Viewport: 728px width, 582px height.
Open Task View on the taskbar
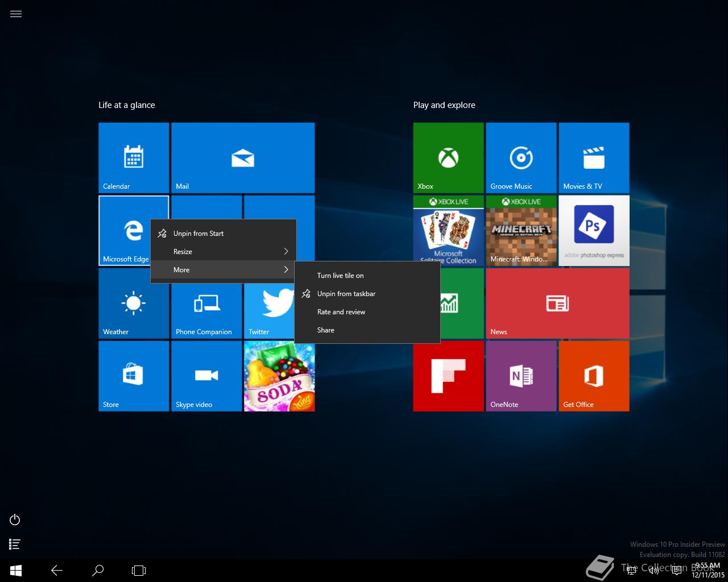click(139, 571)
